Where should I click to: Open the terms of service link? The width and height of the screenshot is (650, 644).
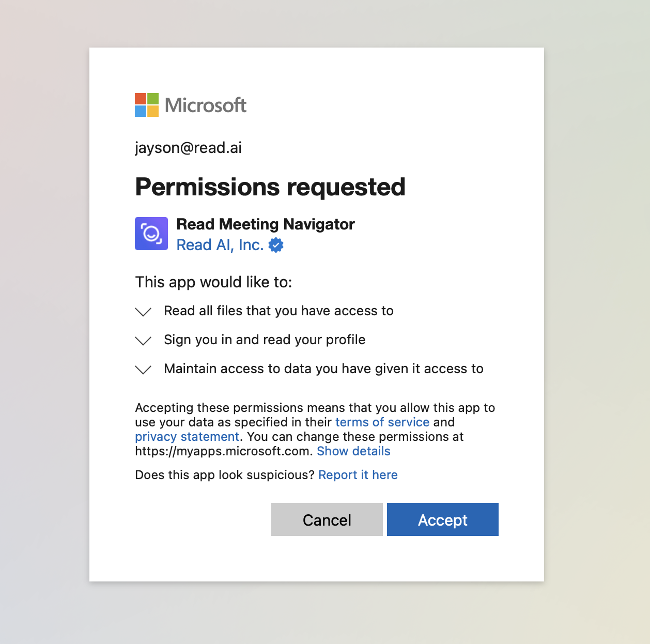coord(382,422)
